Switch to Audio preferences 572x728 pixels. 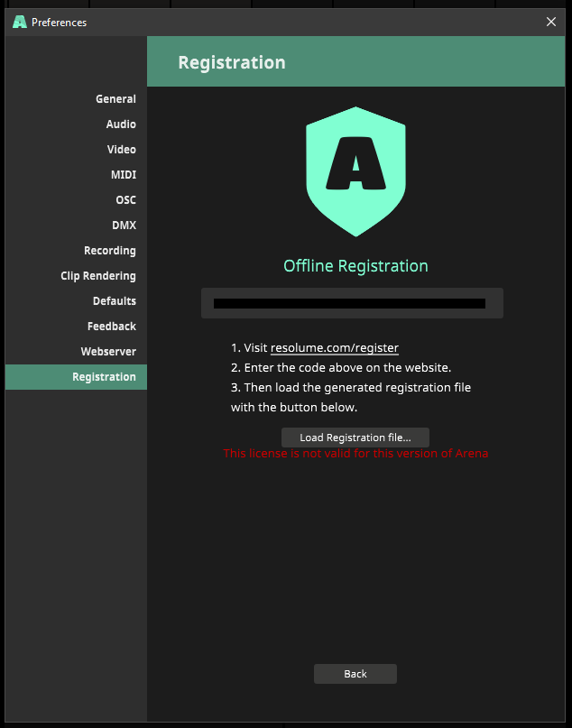[x=121, y=124]
